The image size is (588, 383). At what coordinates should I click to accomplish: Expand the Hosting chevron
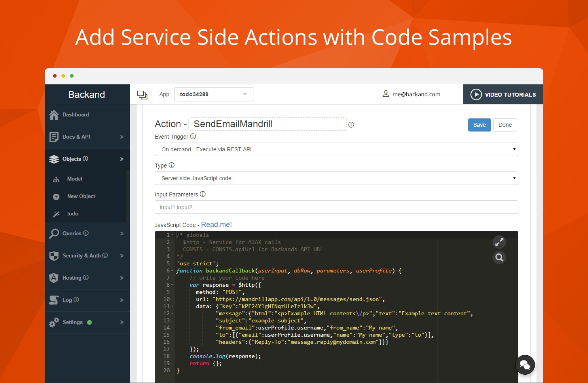coord(122,278)
